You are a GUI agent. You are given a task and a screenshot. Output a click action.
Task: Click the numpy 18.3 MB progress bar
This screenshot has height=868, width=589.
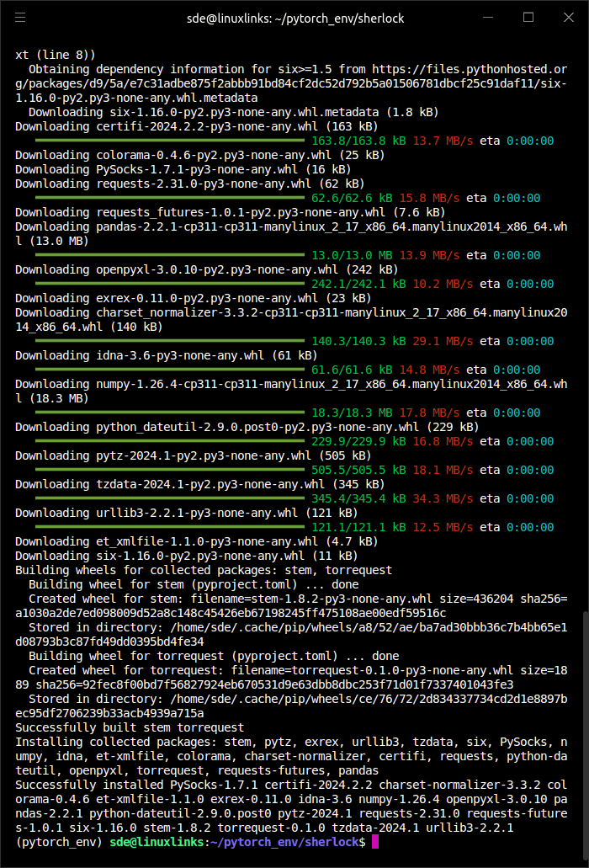pyautogui.click(x=170, y=412)
